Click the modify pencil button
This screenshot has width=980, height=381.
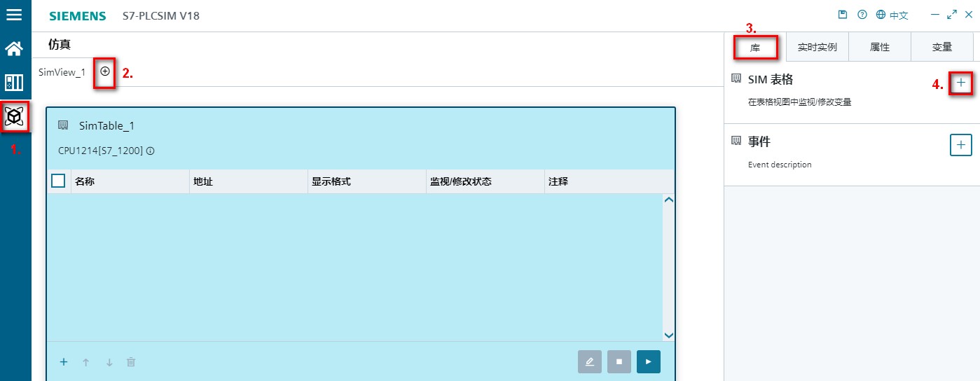[x=590, y=361]
